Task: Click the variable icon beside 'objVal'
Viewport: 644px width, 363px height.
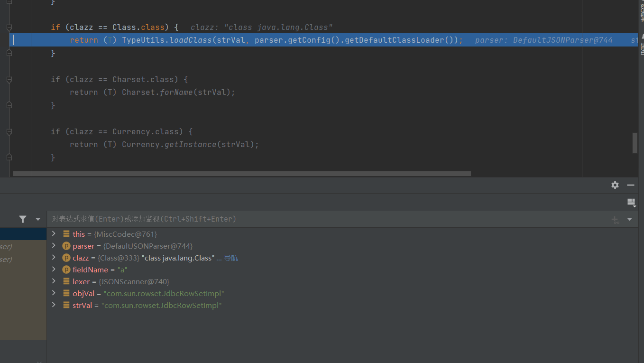Action: [66, 293]
